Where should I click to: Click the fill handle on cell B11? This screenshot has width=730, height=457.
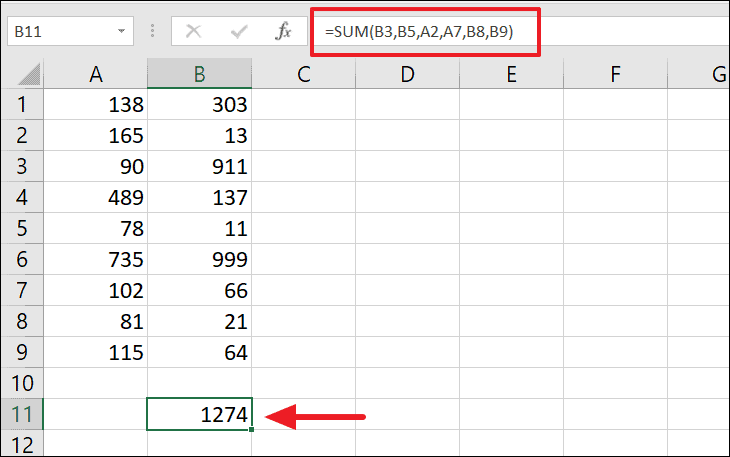(x=251, y=430)
